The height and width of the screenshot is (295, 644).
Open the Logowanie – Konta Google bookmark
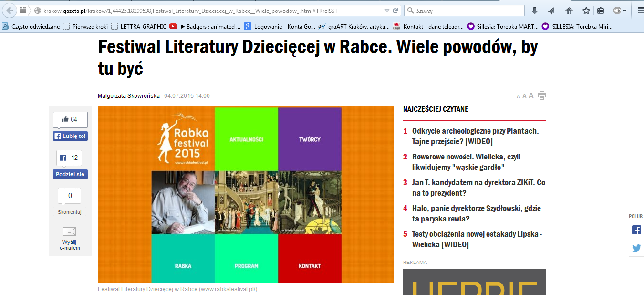[x=279, y=27]
